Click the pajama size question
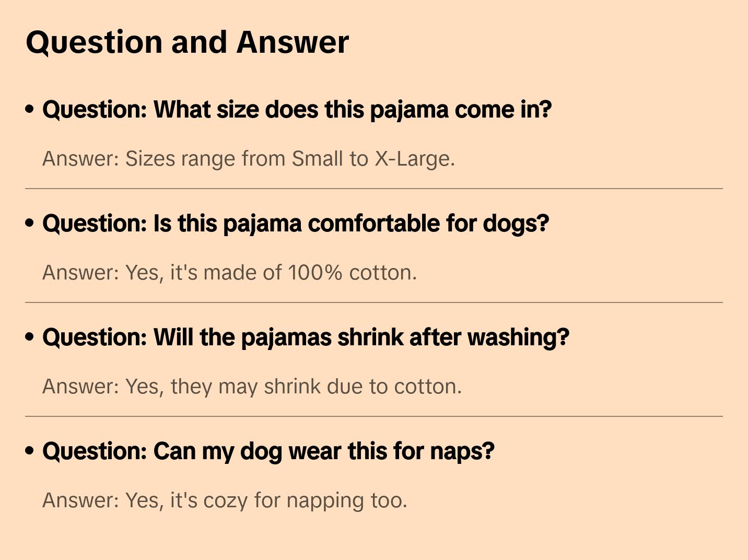The image size is (748, 560). [x=297, y=110]
